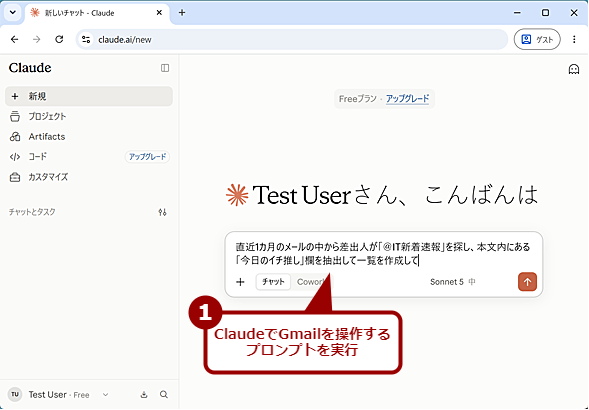Open a new browser tab with plus

point(182,13)
